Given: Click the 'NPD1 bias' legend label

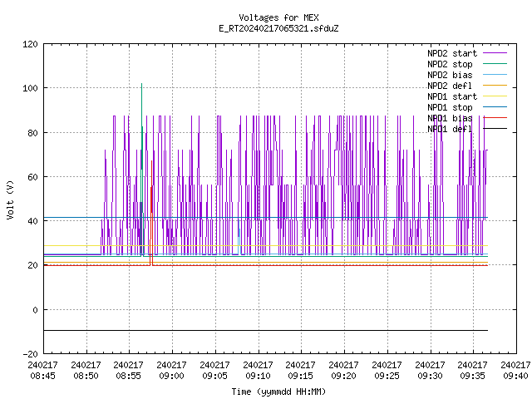Looking at the screenshot, I should tap(450, 118).
